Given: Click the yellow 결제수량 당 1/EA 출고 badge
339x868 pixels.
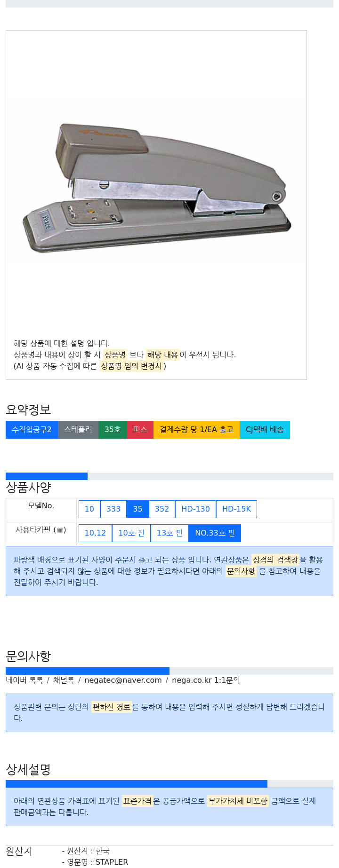Looking at the screenshot, I should 196,430.
